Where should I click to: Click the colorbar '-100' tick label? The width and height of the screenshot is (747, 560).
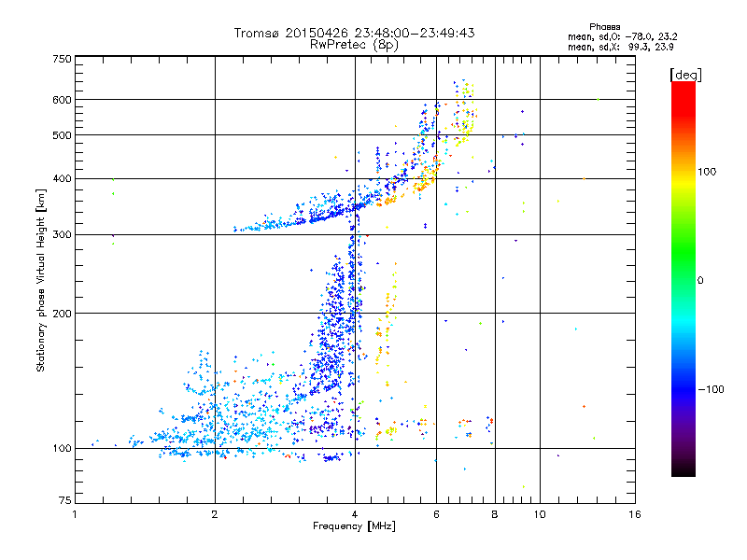click(x=712, y=389)
